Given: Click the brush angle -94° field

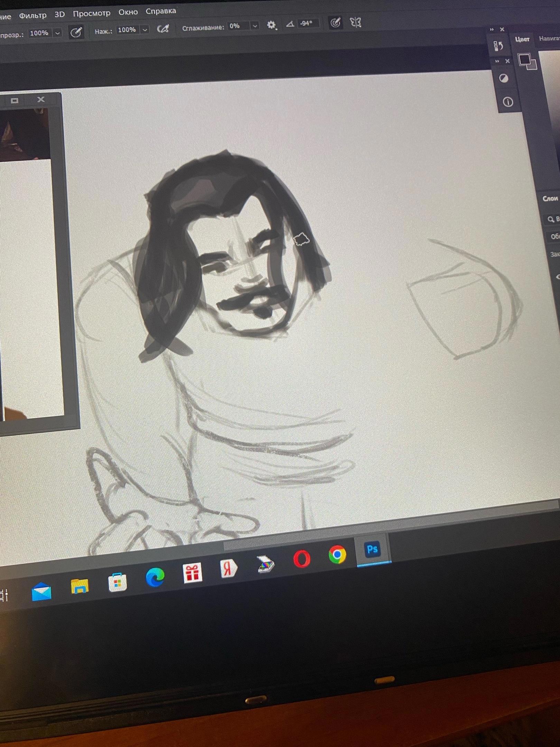Looking at the screenshot, I should (x=307, y=23).
